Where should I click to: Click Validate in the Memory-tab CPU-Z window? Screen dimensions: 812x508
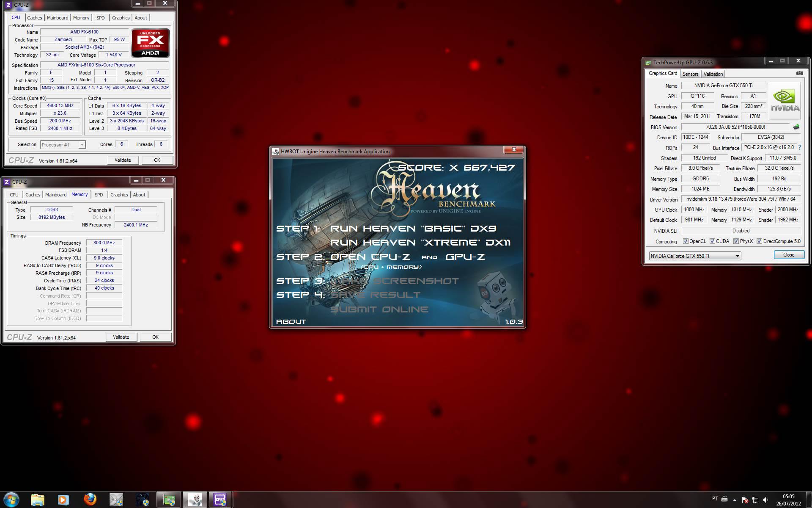121,337
